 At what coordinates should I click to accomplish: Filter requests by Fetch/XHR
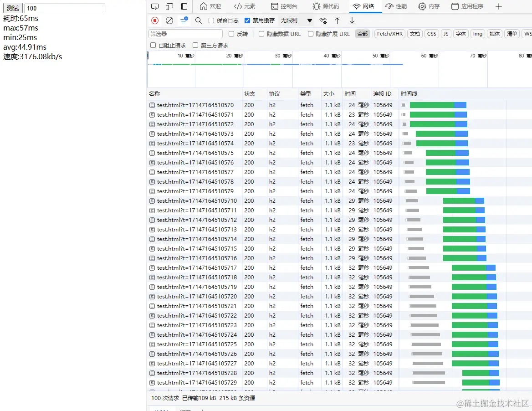pyautogui.click(x=390, y=34)
